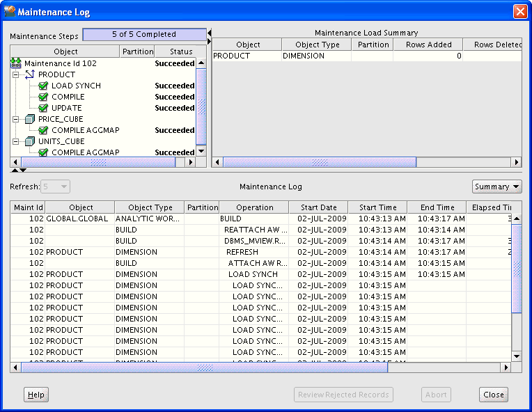
Task: Select GLOBAL.GLOBAL cell in the log
Action: point(80,219)
